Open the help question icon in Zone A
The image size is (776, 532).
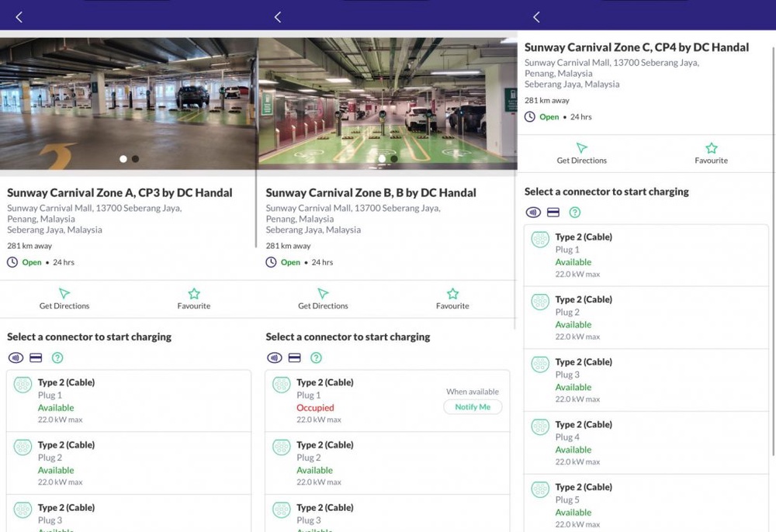tap(57, 358)
